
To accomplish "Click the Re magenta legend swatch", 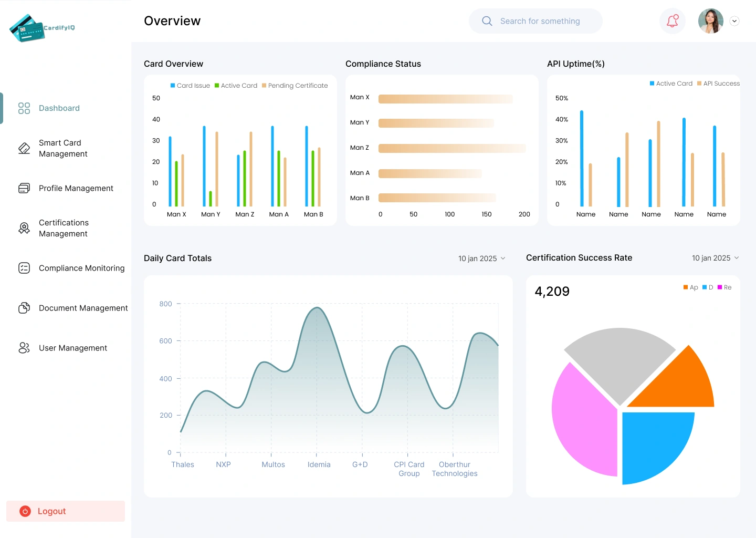I will click(x=720, y=287).
